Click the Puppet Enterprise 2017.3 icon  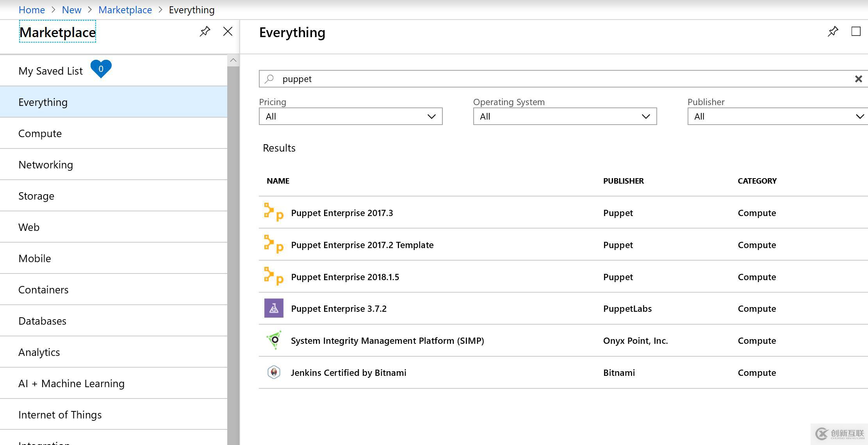coord(273,212)
